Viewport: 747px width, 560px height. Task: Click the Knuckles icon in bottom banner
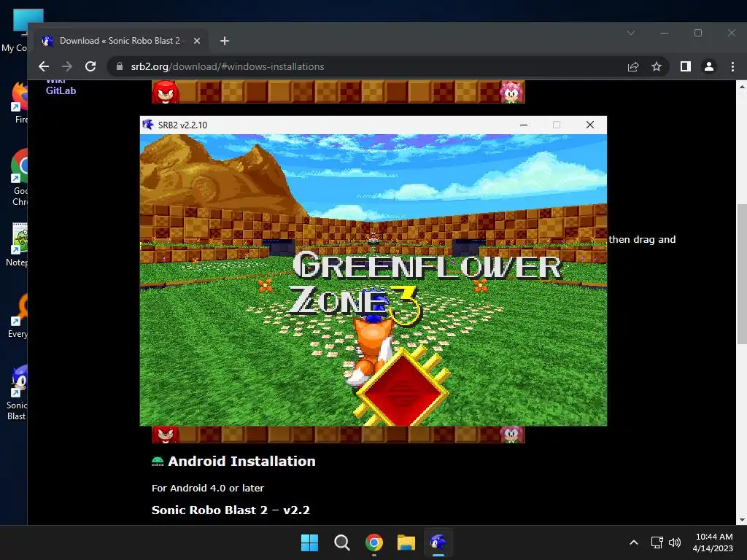[x=166, y=434]
